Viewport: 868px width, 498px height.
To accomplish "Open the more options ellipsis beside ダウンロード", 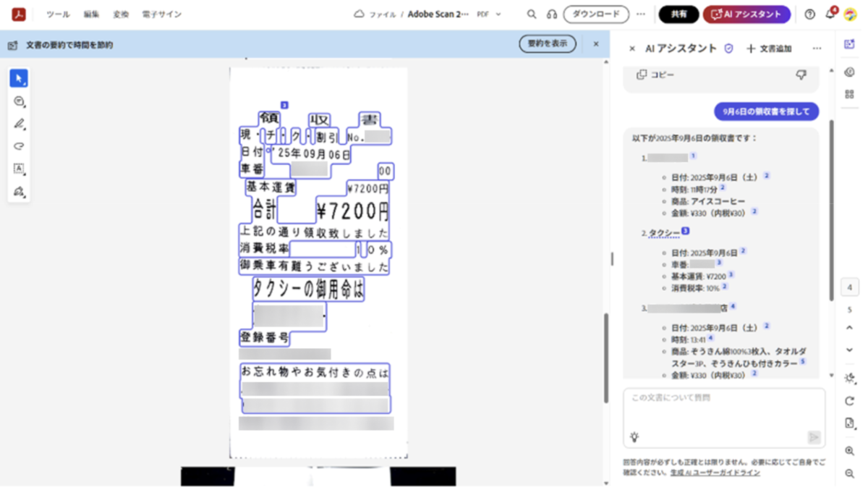I will click(x=640, y=14).
